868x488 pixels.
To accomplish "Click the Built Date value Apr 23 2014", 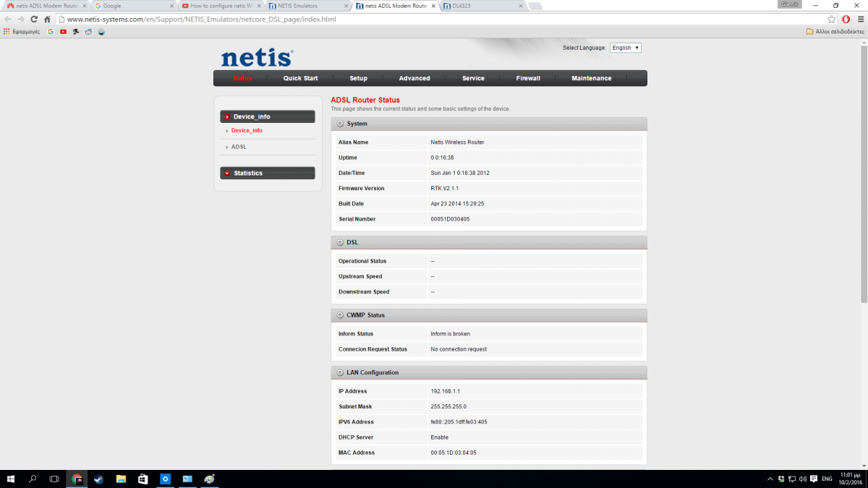I will (457, 204).
